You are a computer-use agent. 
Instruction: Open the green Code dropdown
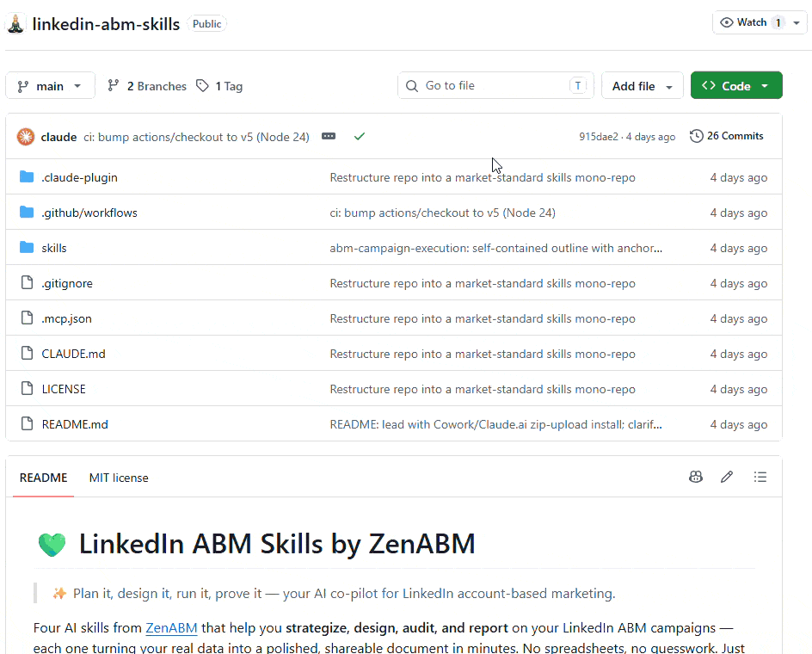tap(736, 85)
